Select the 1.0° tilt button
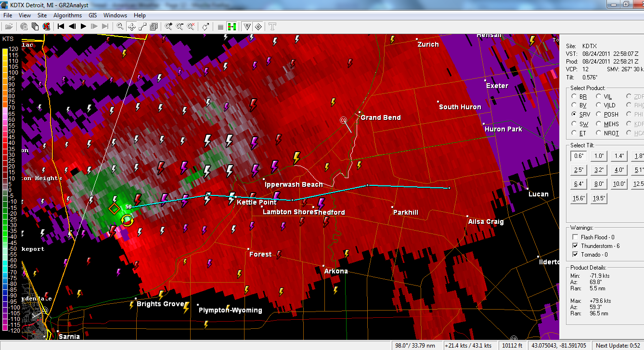Viewport: 644px width, 350px height. point(599,156)
